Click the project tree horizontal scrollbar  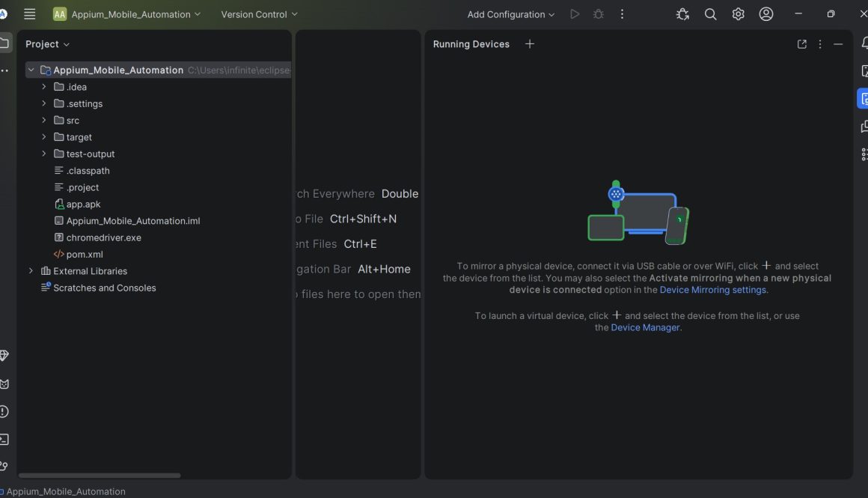100,476
